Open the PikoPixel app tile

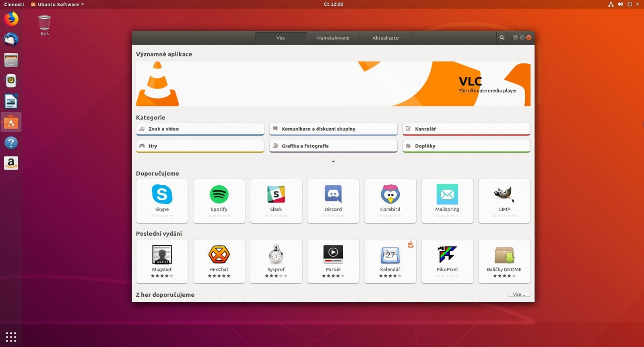coord(447,261)
